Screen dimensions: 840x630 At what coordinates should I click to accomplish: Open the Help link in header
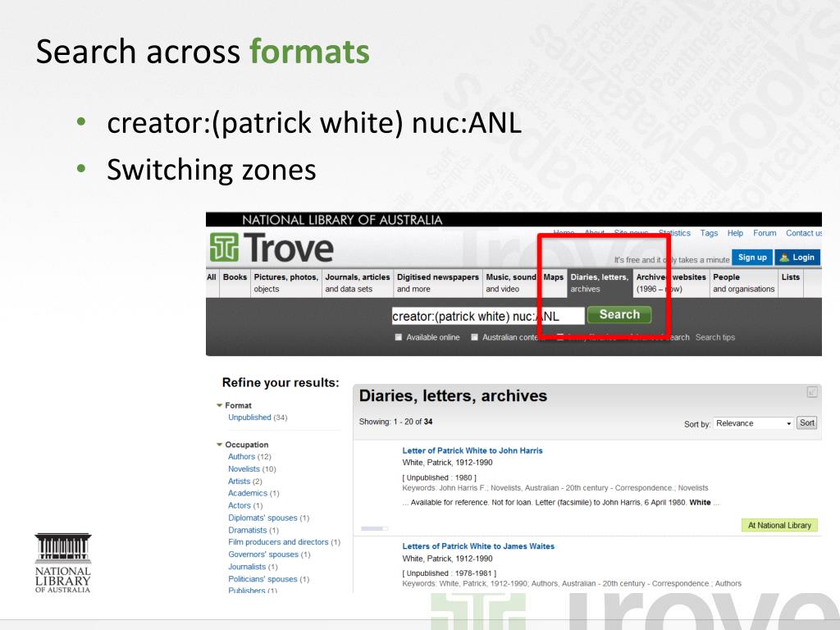click(735, 233)
